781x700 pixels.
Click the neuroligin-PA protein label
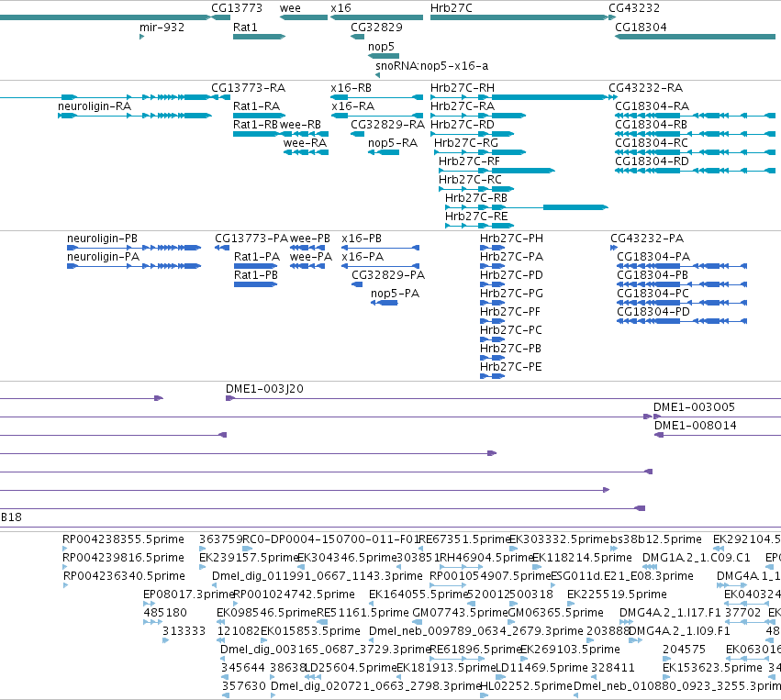pos(103,258)
